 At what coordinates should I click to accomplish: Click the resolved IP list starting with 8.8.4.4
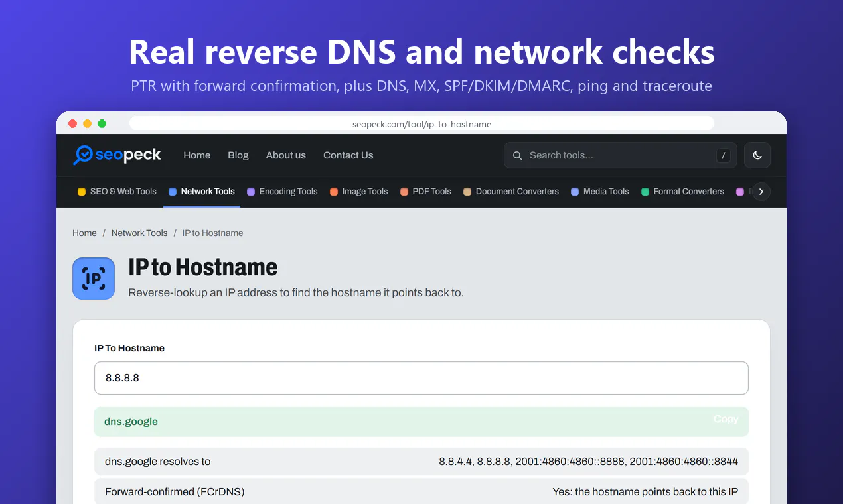click(588, 461)
